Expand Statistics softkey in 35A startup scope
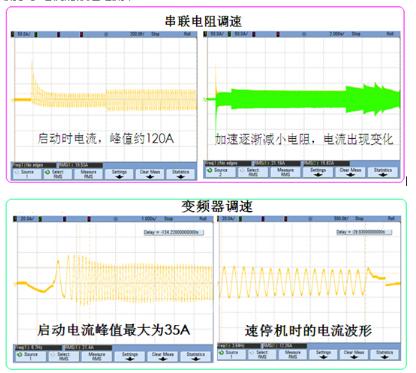The image size is (416, 373). click(196, 356)
